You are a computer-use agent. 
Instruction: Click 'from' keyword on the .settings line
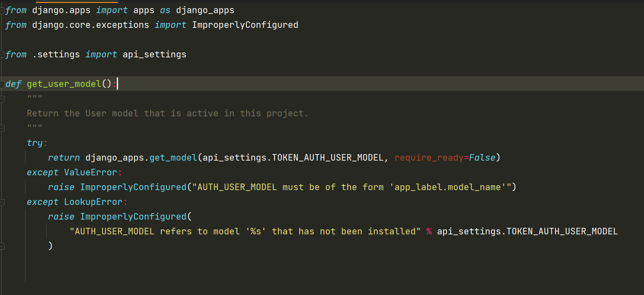click(16, 54)
